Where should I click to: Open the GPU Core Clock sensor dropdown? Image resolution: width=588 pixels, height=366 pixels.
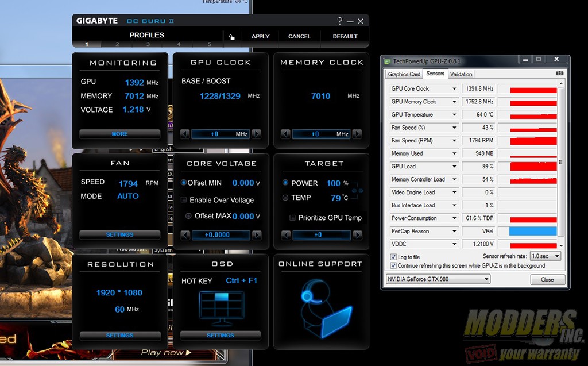pyautogui.click(x=454, y=89)
